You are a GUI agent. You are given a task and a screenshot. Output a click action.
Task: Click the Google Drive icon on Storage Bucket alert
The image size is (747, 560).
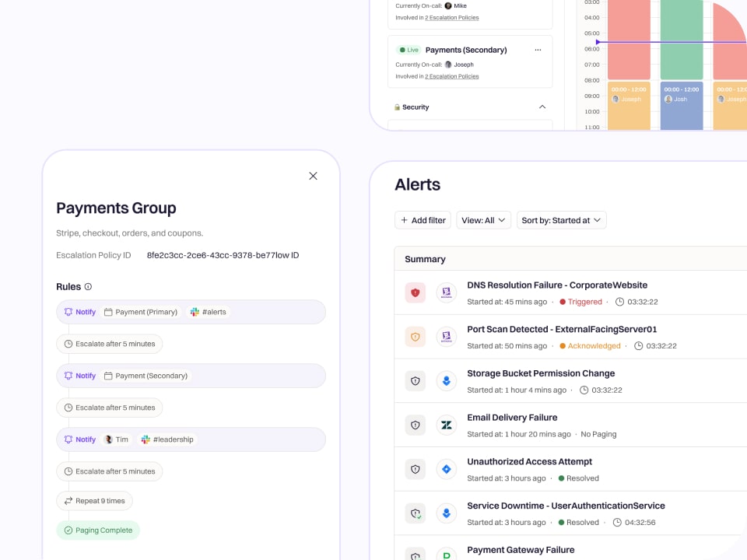coord(446,380)
